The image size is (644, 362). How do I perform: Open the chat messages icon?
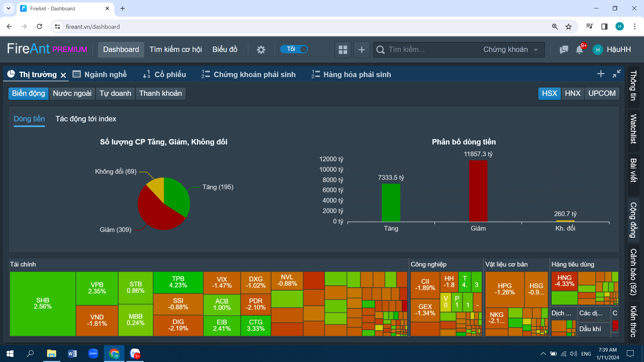(x=564, y=50)
